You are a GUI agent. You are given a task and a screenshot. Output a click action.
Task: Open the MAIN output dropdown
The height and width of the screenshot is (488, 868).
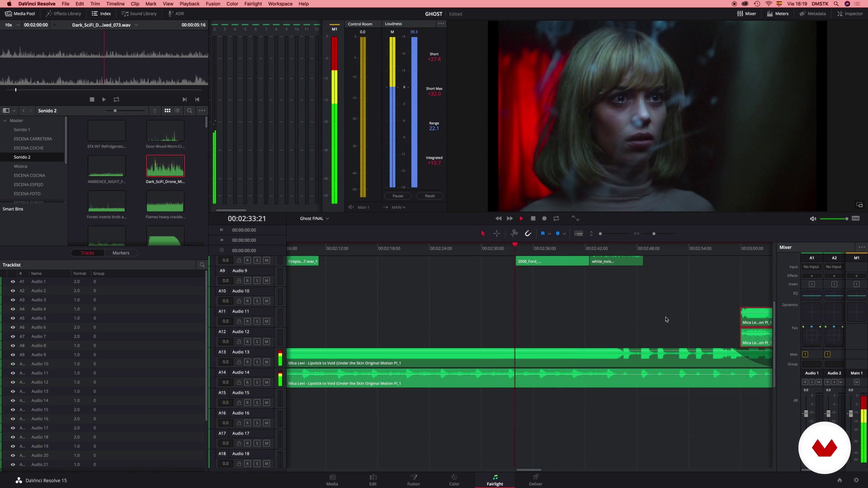[398, 207]
